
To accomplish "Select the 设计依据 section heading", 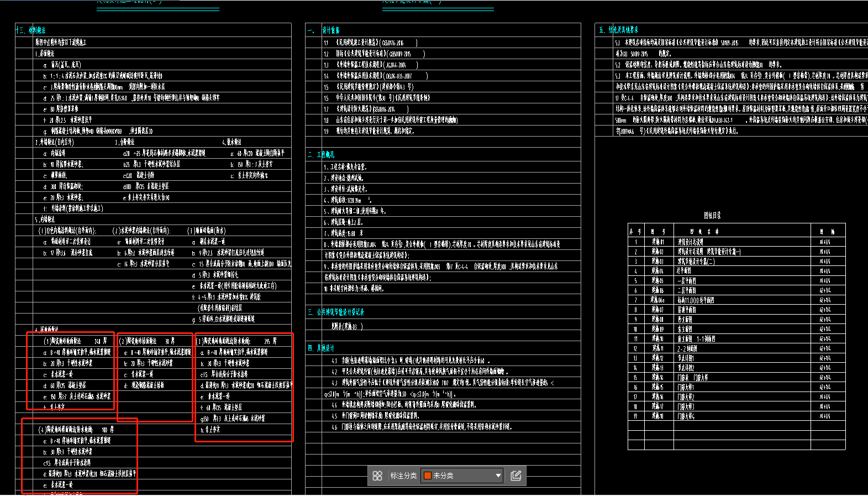I will pyautogui.click(x=331, y=30).
